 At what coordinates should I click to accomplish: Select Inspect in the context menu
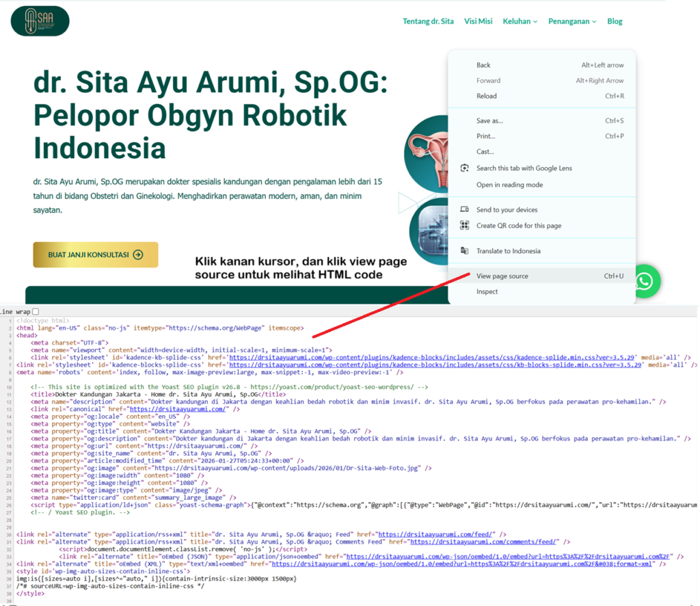click(x=542, y=291)
